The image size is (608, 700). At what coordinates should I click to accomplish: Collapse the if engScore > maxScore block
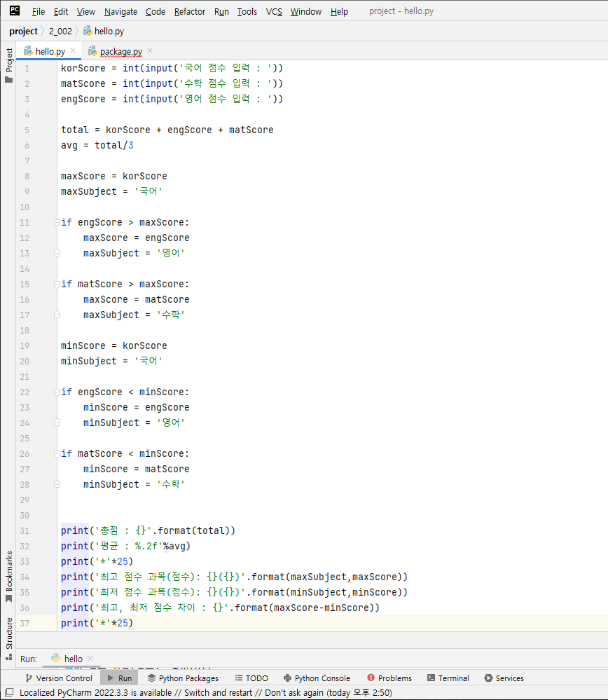57,222
